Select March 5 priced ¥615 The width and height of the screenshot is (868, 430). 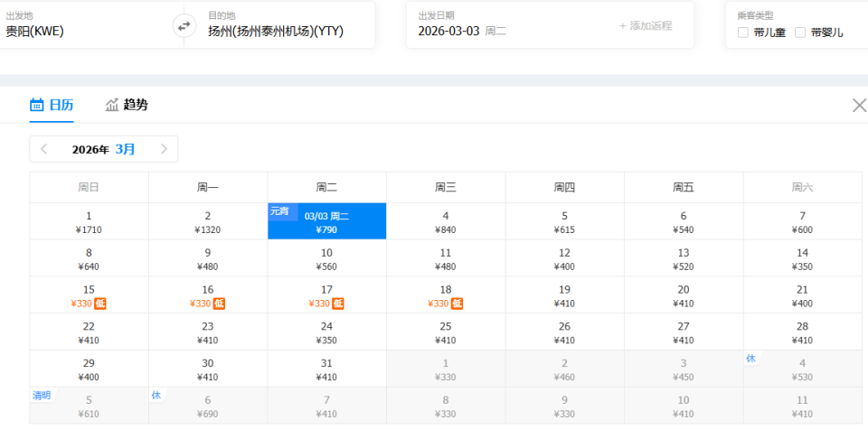pyautogui.click(x=564, y=221)
